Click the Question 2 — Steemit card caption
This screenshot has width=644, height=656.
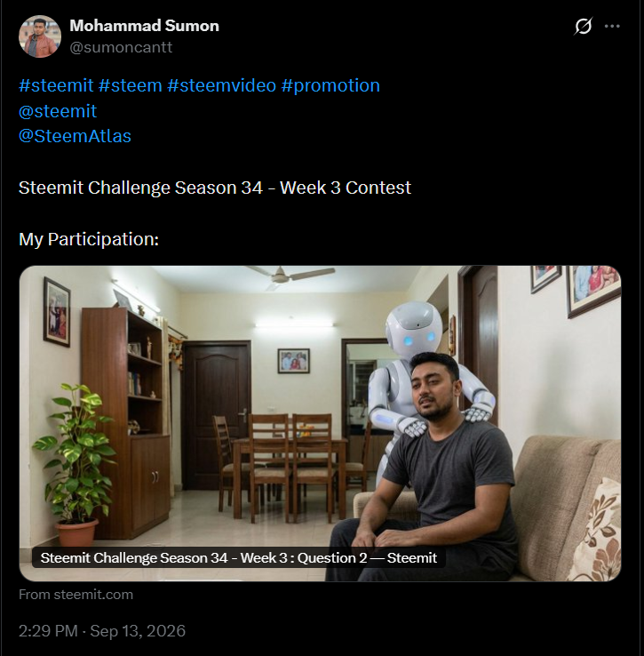click(239, 557)
